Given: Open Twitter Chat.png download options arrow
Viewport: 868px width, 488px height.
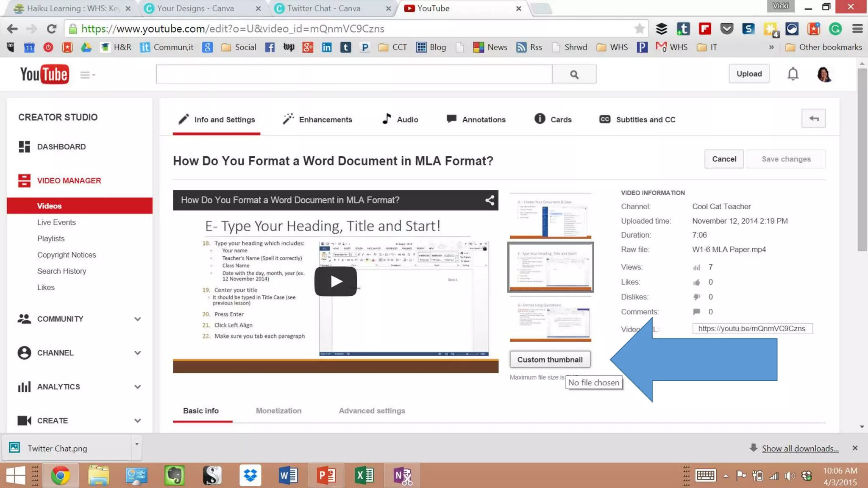Looking at the screenshot, I should 136,444.
